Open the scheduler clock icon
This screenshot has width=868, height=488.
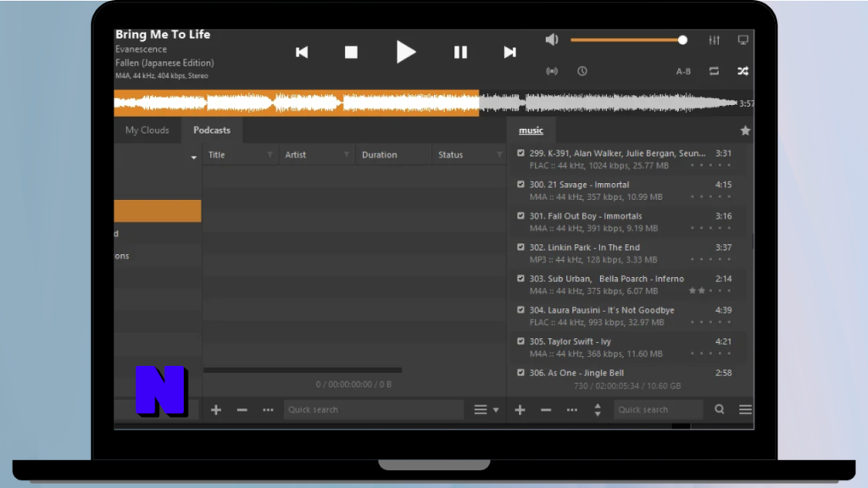pos(581,71)
